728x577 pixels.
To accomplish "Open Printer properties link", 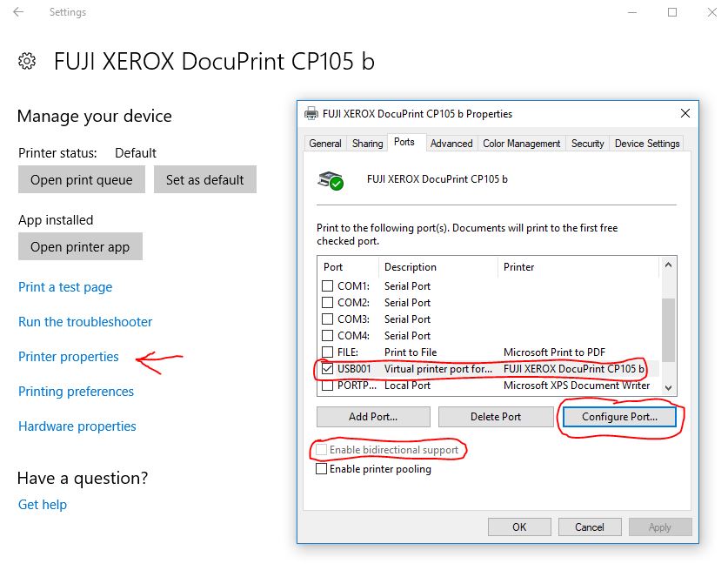I will pyautogui.click(x=68, y=357).
